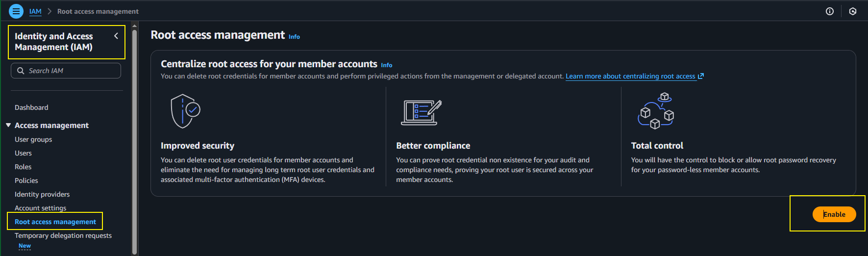Click the Total control cloud cubes icon
The image size is (868, 256).
coord(656,111)
